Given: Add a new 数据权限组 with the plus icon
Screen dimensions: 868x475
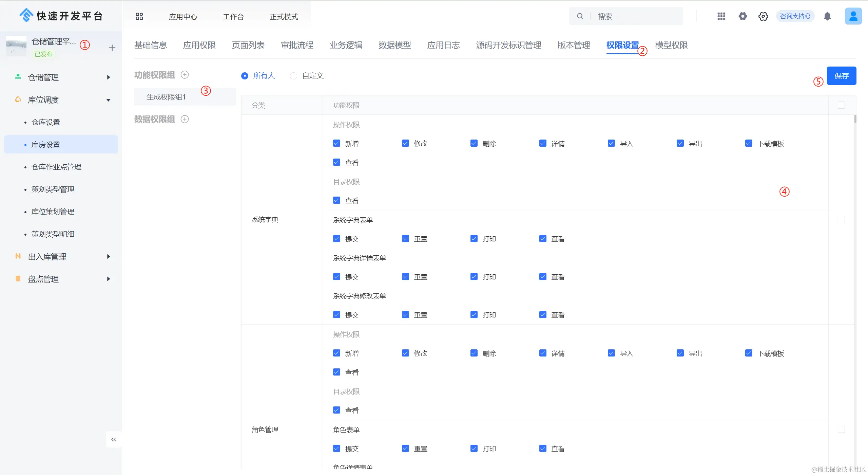Looking at the screenshot, I should click(185, 119).
